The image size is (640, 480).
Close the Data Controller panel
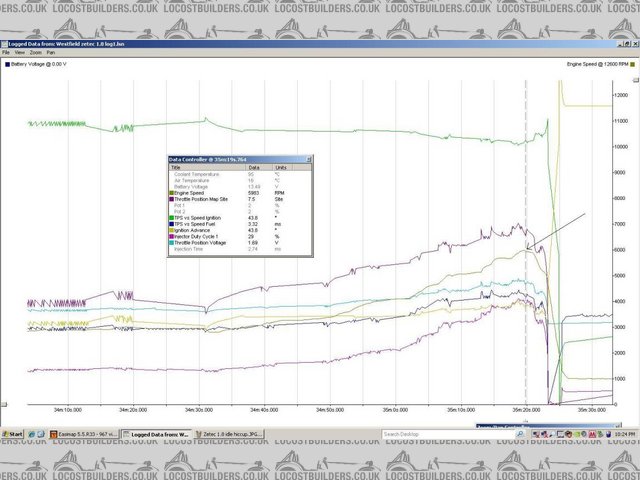(x=309, y=159)
